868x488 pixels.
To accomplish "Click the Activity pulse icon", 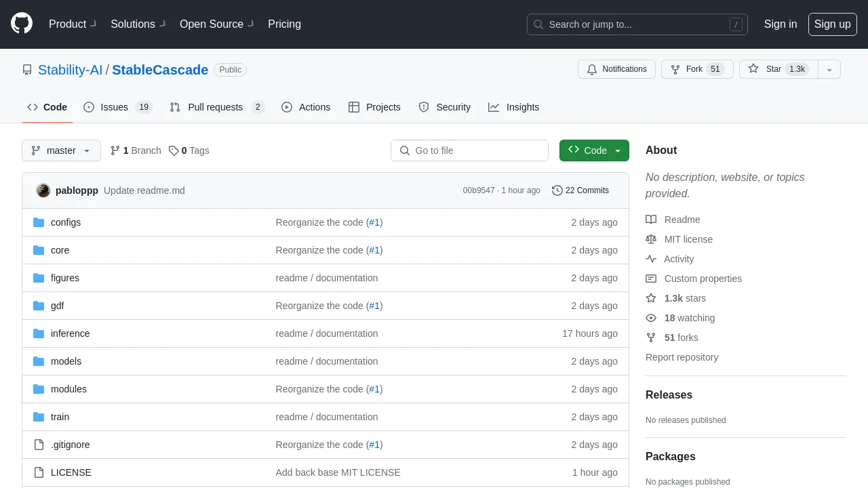I will [651, 259].
